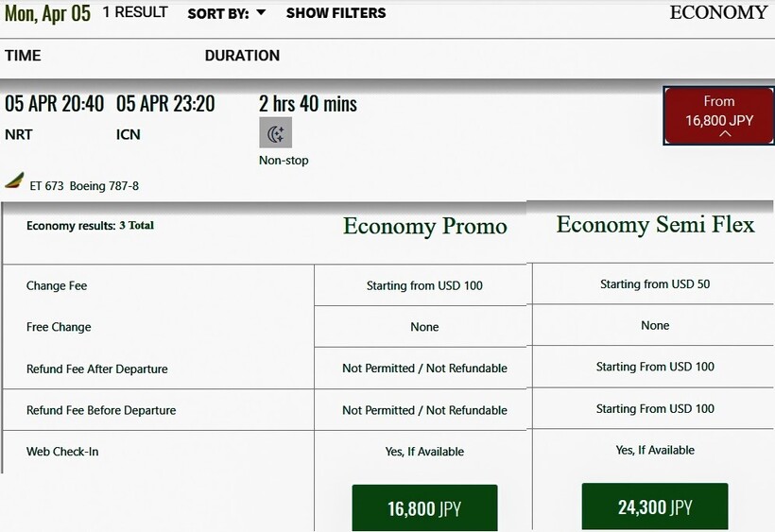The width and height of the screenshot is (775, 532).
Task: Select the 16,800 JPY Economy Promo fare
Action: 424,507
